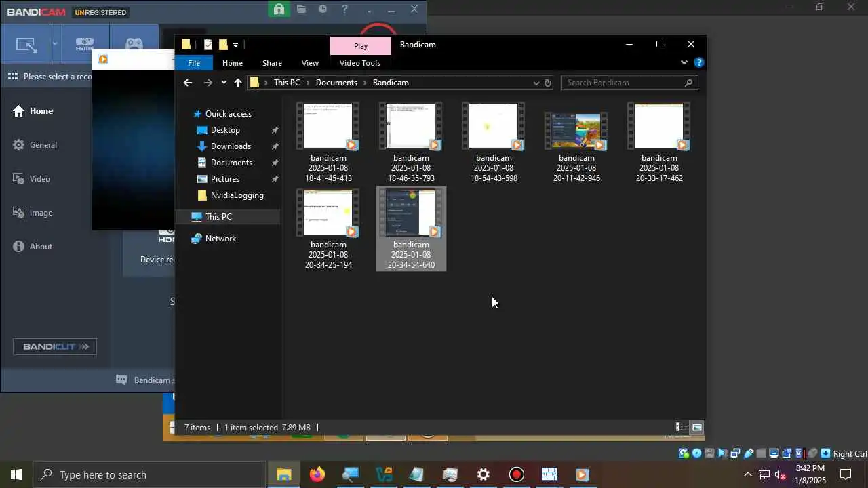Select Bandicam's HDMI device recording mode
Viewport: 868px width, 488px height.
point(85,45)
